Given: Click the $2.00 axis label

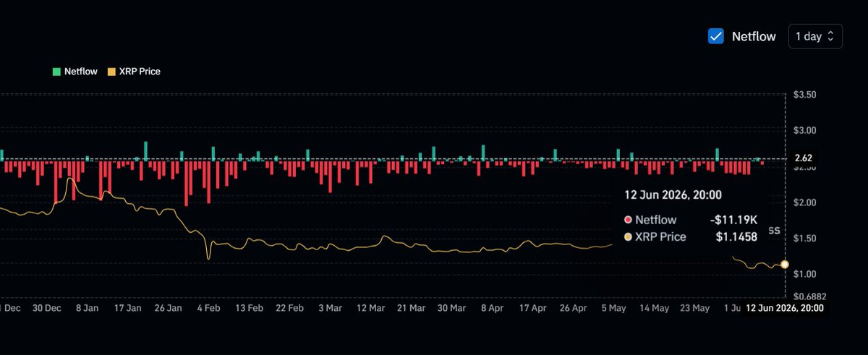Looking at the screenshot, I should (x=805, y=202).
